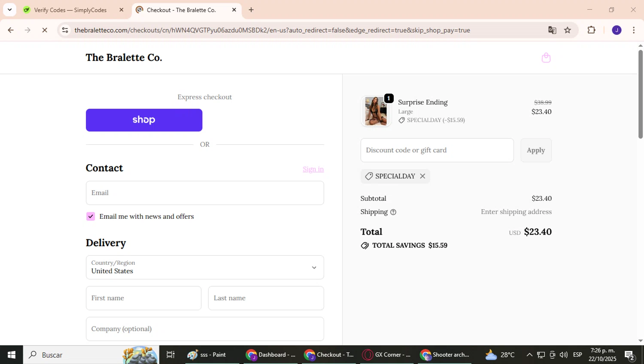Screen dimensions: 644x364
Task: Click the Apply discount button
Action: coord(536,150)
